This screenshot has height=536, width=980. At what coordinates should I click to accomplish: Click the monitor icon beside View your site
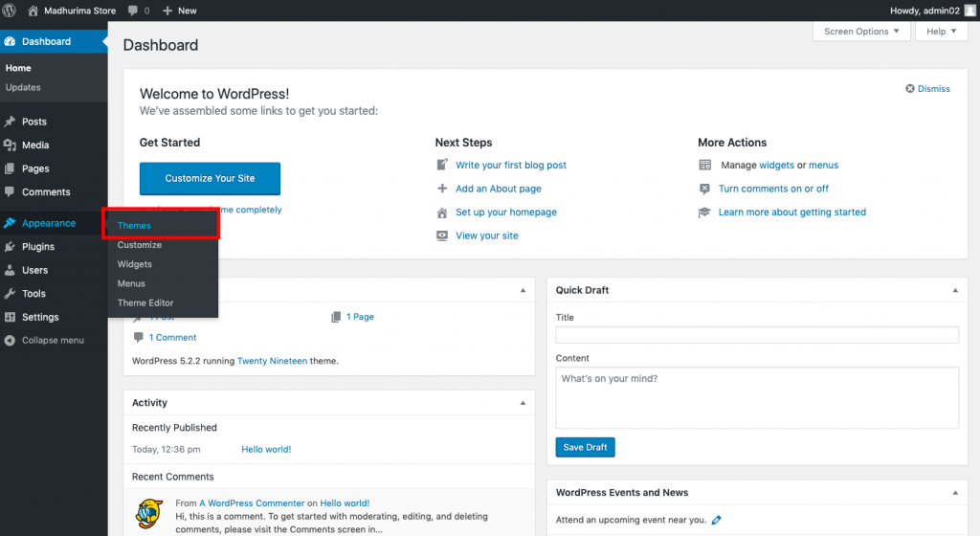point(442,235)
